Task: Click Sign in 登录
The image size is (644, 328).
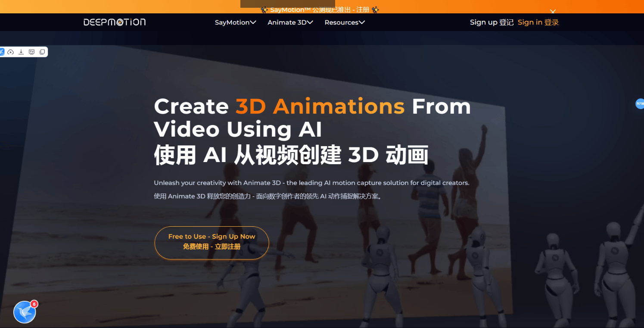Action: point(537,22)
